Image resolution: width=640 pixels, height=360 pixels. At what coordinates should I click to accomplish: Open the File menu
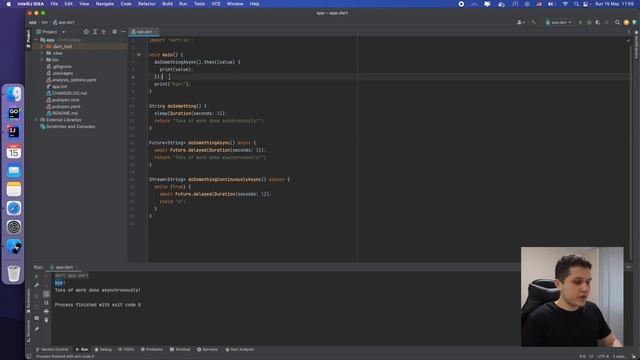(54, 4)
